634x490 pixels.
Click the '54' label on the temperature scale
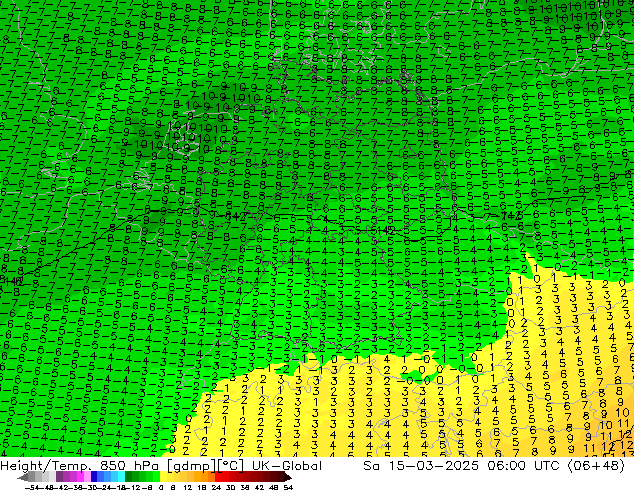(288, 487)
